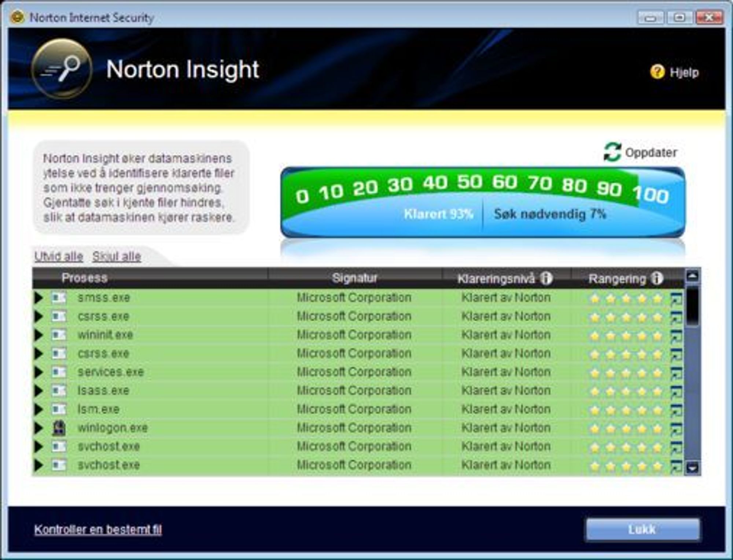Click Klarert av Norton in the lsm.exe row
The width and height of the screenshot is (733, 560).
tap(506, 409)
